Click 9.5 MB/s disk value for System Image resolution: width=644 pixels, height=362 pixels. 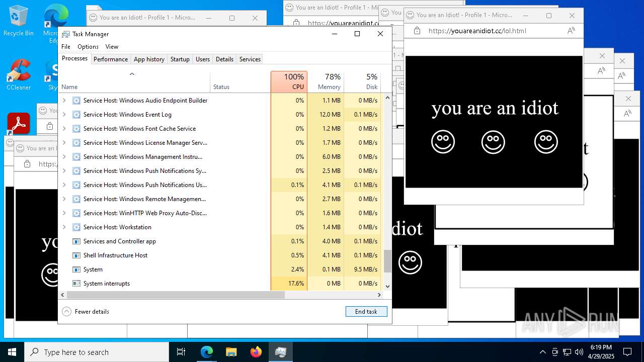point(366,269)
